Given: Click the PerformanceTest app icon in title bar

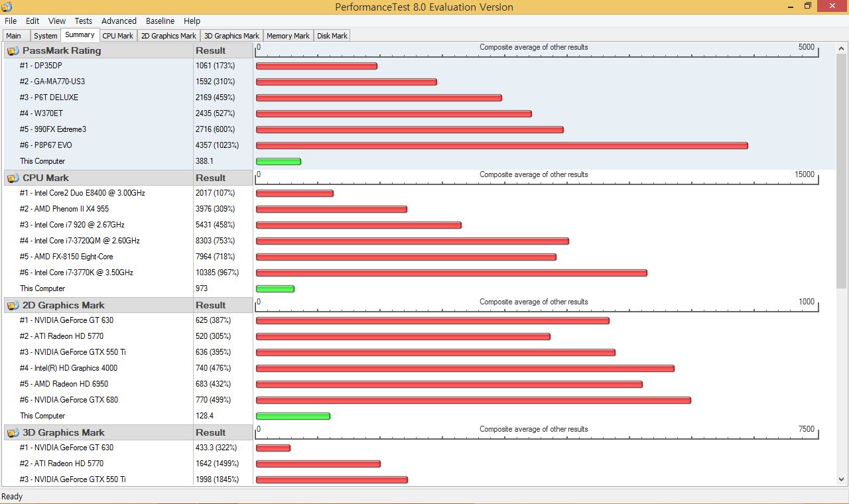Looking at the screenshot, I should click(7, 7).
